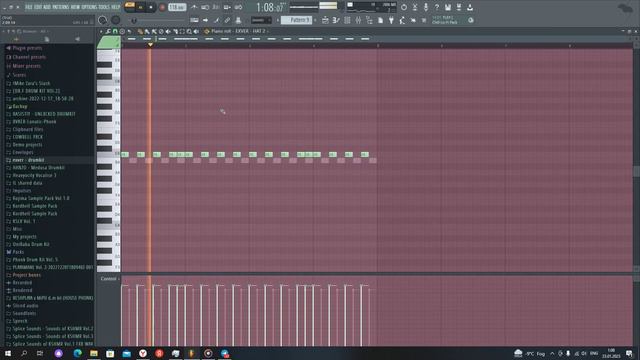
Task: Toggle the loop recording icon
Action: pyautogui.click(x=238, y=7)
